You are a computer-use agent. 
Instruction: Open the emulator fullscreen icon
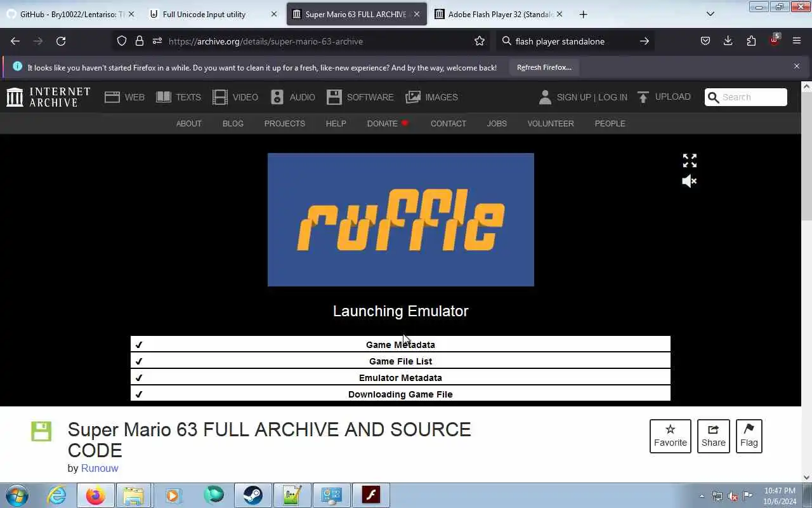[690, 161]
